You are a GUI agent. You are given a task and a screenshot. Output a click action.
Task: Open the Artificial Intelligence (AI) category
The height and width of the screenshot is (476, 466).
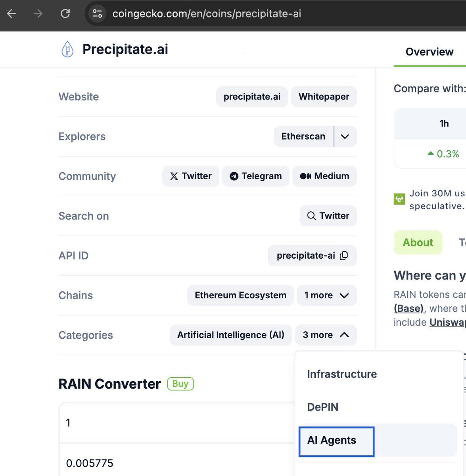[x=231, y=335]
